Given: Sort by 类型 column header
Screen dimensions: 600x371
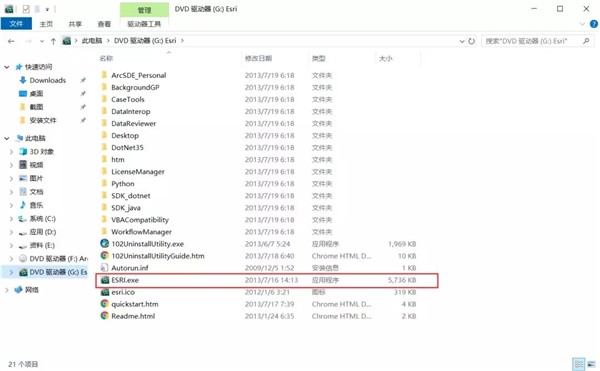Looking at the screenshot, I should click(x=318, y=58).
